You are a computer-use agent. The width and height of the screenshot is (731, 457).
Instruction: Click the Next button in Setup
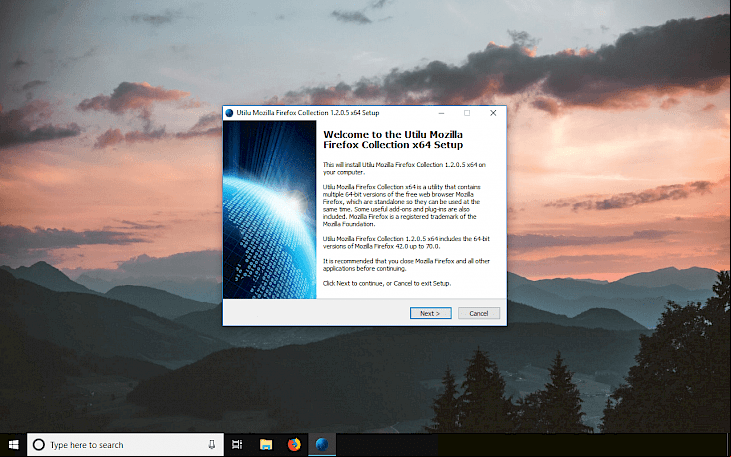tap(430, 313)
